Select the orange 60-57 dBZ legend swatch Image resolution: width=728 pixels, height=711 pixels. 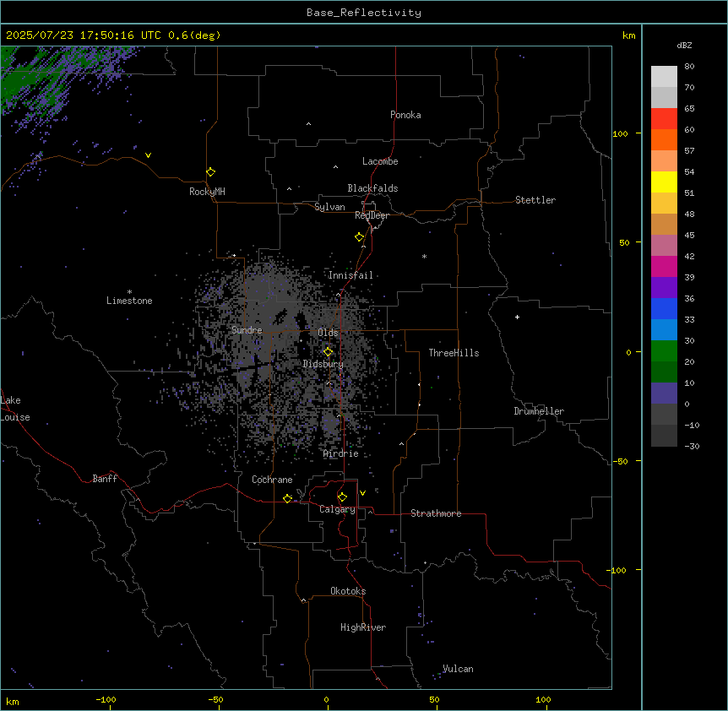pyautogui.click(x=664, y=139)
